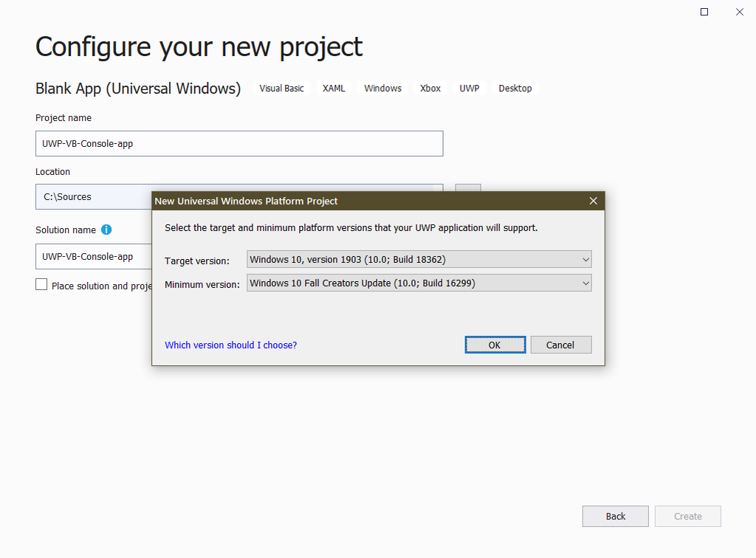Click the Solution name input field
756x558 pixels.
click(x=94, y=256)
